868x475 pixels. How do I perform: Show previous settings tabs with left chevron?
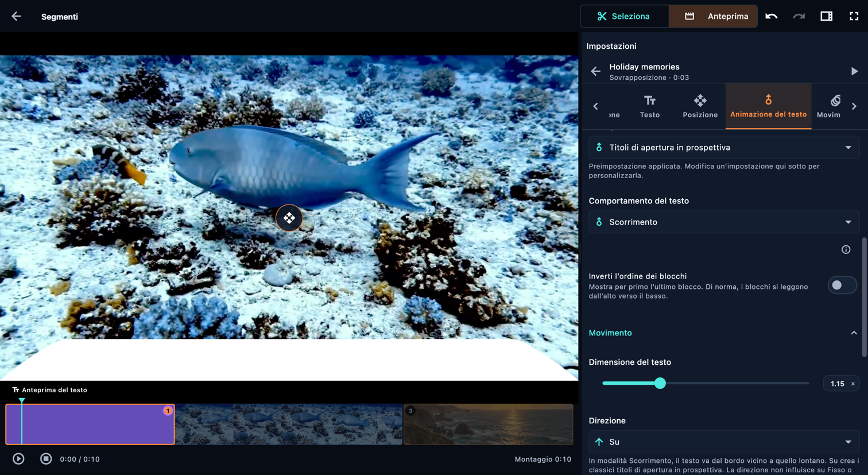tap(595, 106)
